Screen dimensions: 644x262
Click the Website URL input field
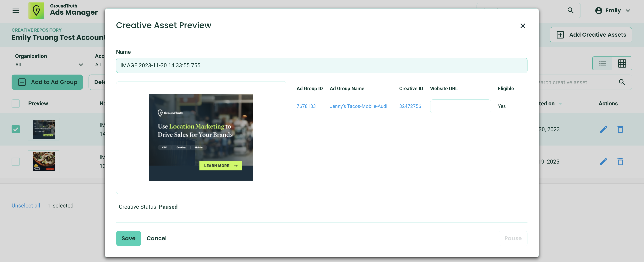coord(460,106)
